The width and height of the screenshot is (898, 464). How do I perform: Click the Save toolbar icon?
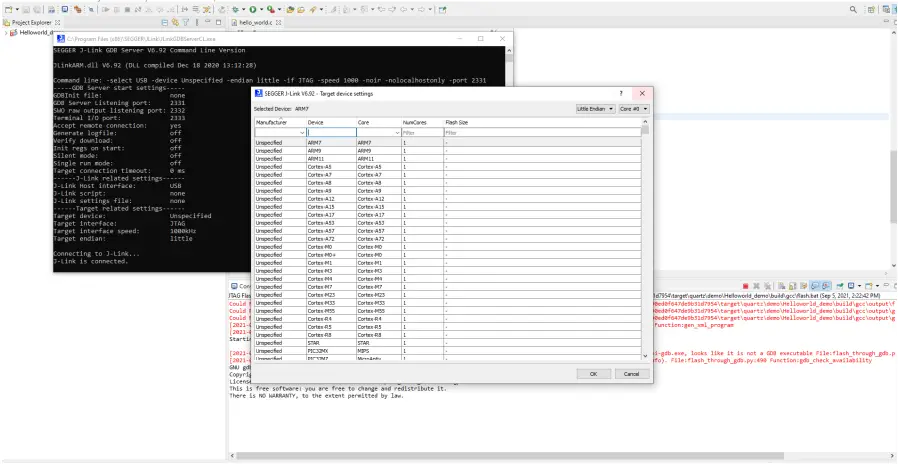pyautogui.click(x=26, y=10)
